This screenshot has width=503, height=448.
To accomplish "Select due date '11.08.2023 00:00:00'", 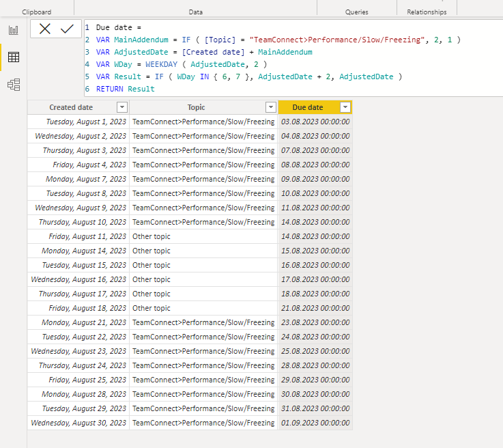I will click(315, 208).
